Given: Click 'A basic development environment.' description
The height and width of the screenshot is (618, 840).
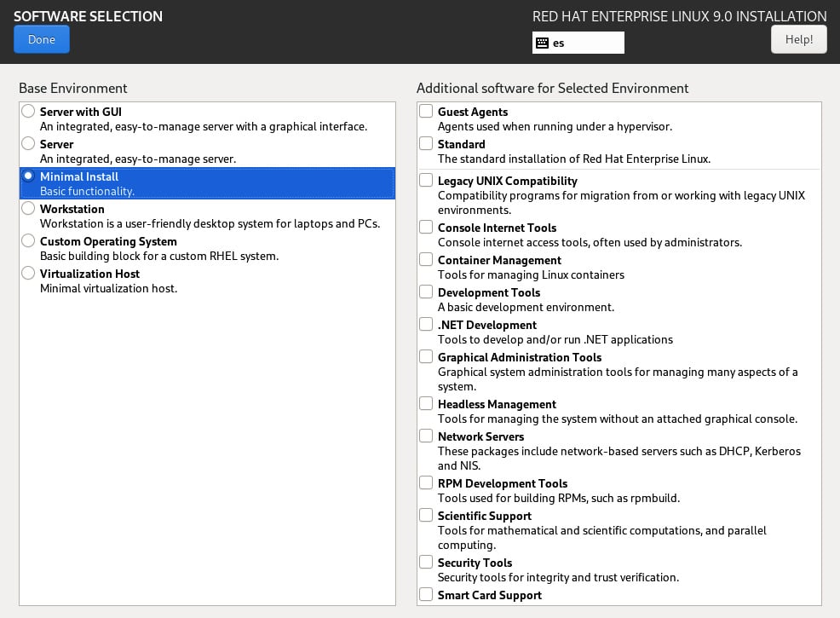Looking at the screenshot, I should click(526, 307).
